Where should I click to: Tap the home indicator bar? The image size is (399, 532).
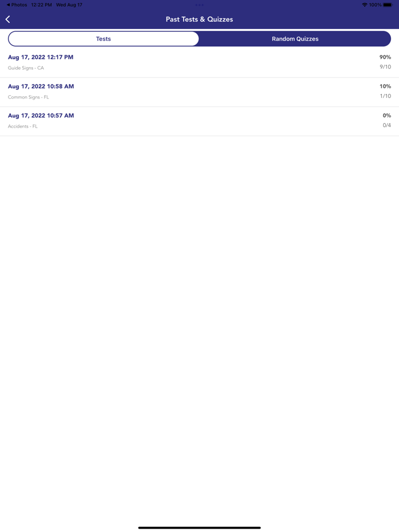pos(199,527)
